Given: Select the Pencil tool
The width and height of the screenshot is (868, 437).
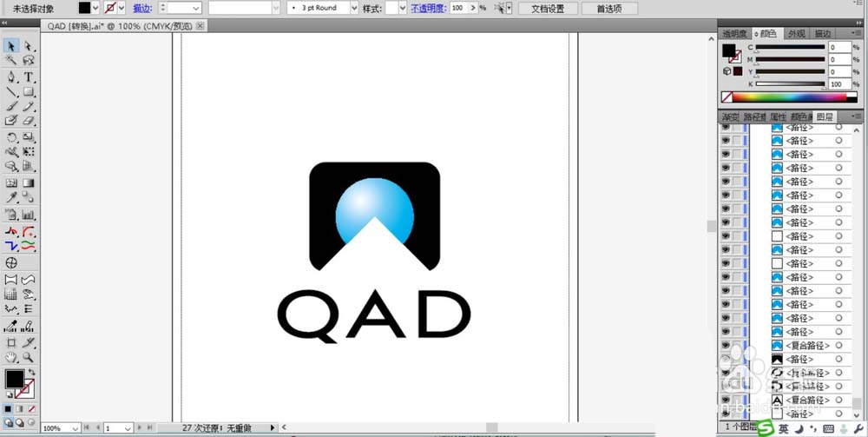Looking at the screenshot, I should coord(29,106).
